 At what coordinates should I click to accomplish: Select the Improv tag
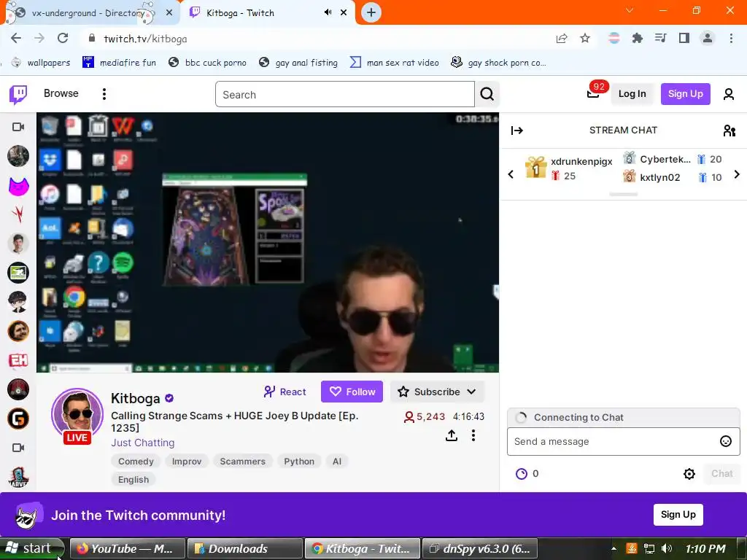click(x=186, y=462)
